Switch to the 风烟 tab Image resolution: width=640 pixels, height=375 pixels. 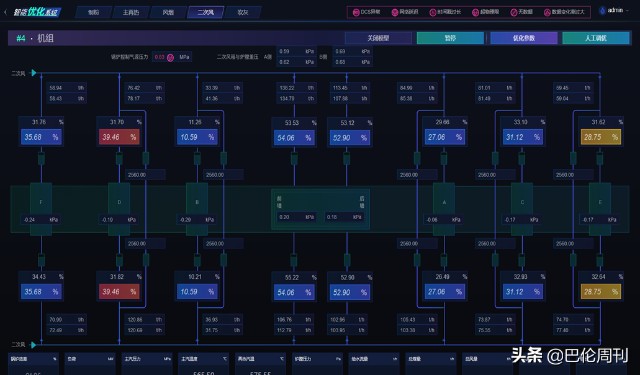point(168,12)
